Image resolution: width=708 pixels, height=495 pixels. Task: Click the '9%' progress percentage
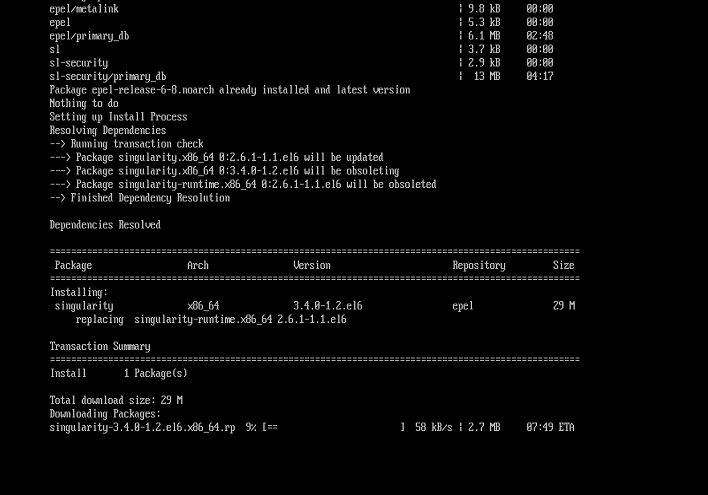point(251,428)
